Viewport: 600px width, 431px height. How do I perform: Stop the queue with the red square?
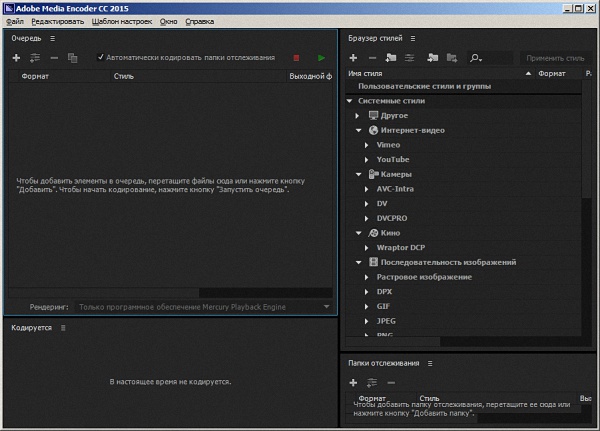[296, 58]
